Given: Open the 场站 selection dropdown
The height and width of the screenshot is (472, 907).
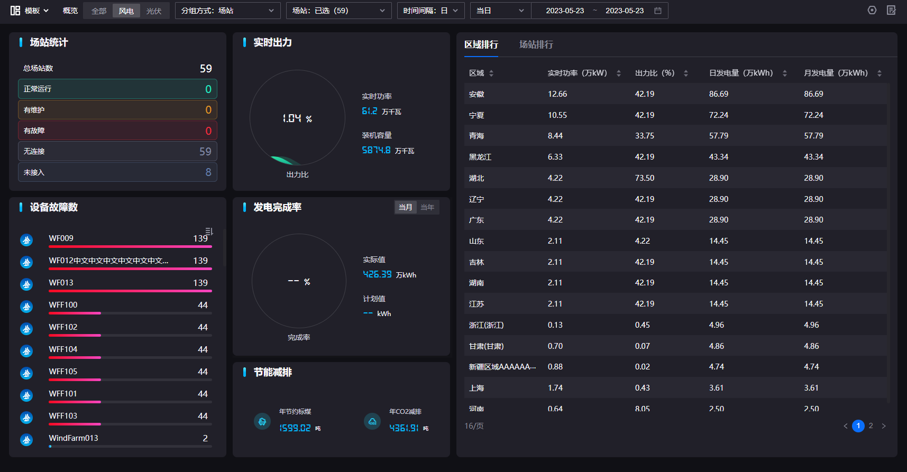Looking at the screenshot, I should point(338,11).
